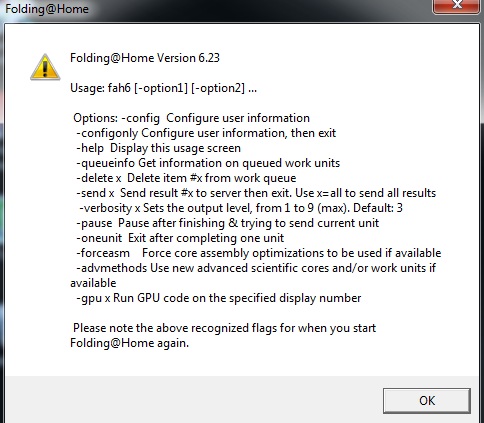Click the '-config' option line

(191, 118)
